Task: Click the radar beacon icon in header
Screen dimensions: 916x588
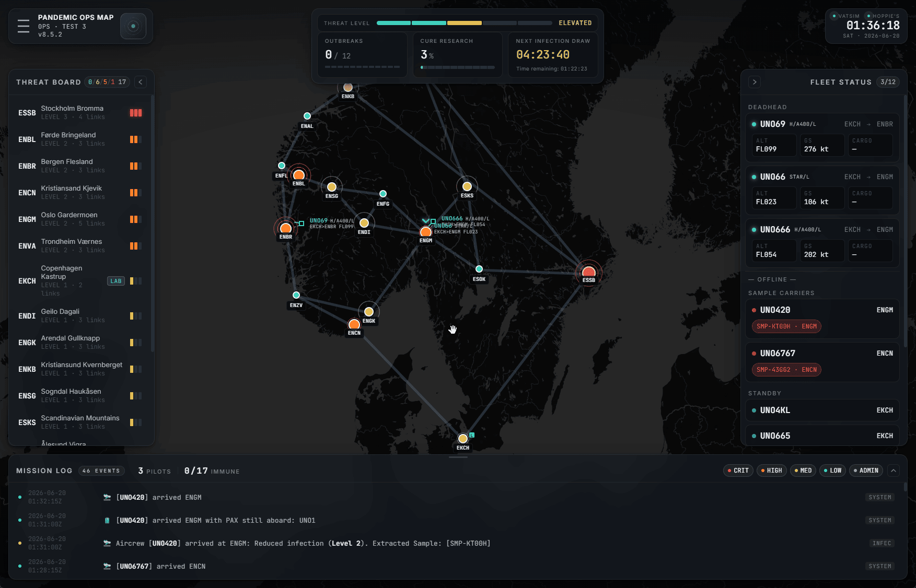Action: [133, 26]
